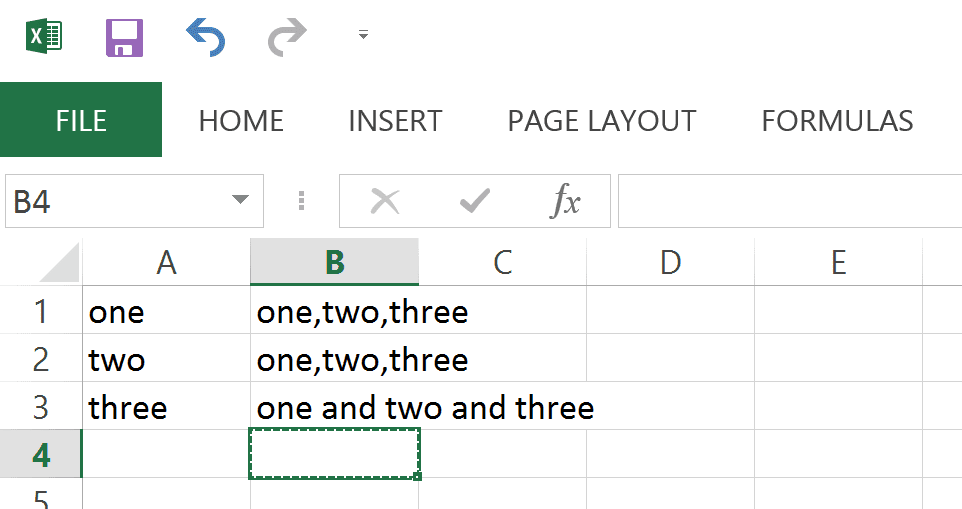Open the INSERT ribbon tab
This screenshot has height=509, width=962.
coord(395,121)
